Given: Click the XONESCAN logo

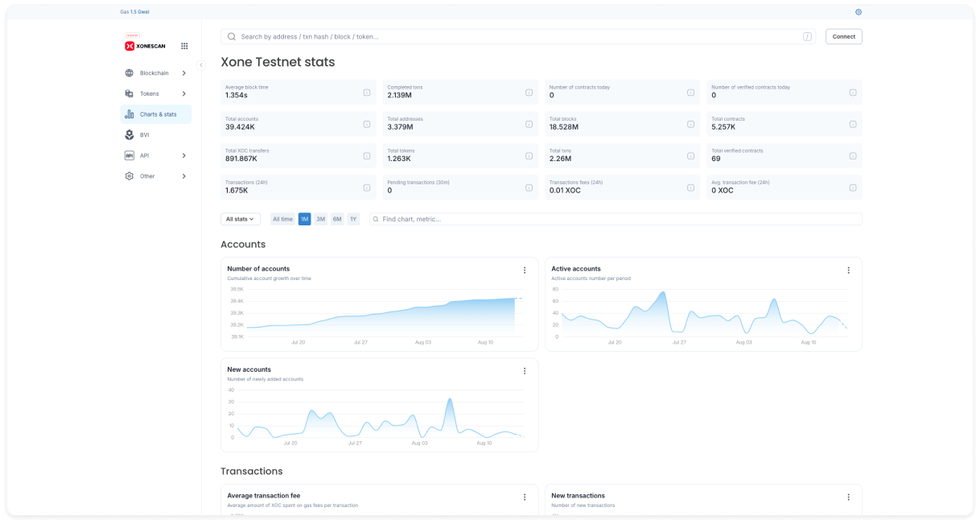Looking at the screenshot, I should pyautogui.click(x=145, y=46).
